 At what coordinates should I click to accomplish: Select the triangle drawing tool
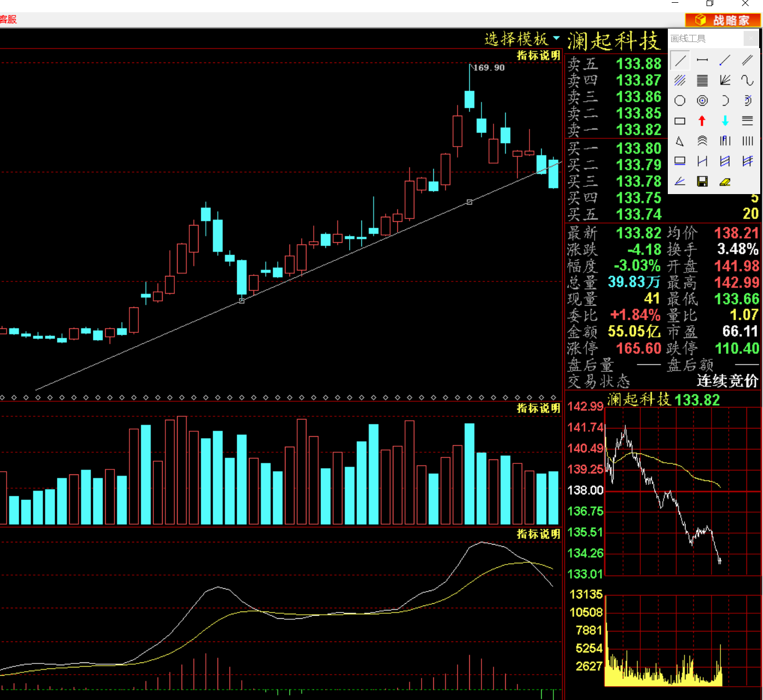680,141
